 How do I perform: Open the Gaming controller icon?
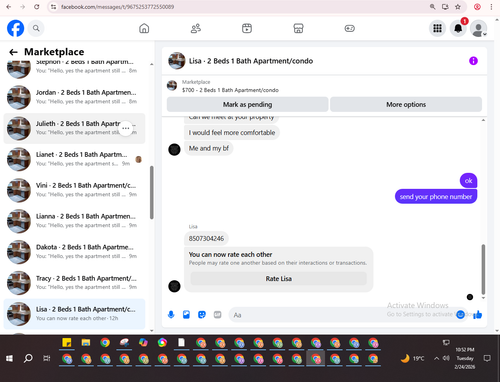click(349, 28)
